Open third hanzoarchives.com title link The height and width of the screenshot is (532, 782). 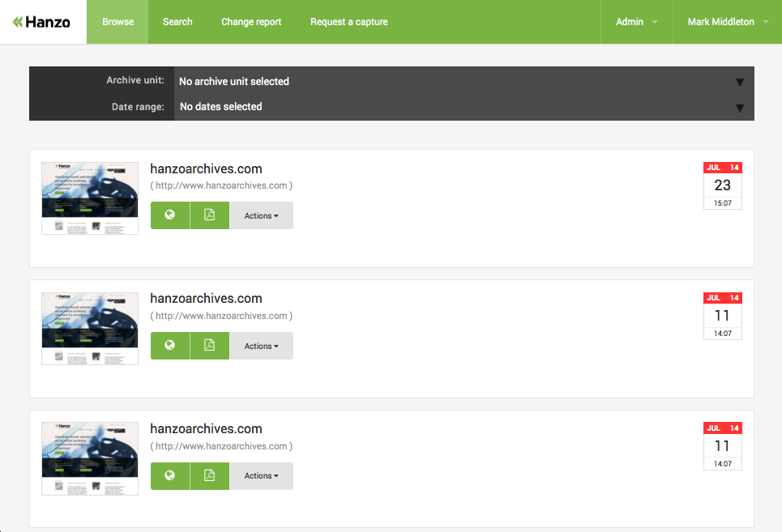click(206, 429)
